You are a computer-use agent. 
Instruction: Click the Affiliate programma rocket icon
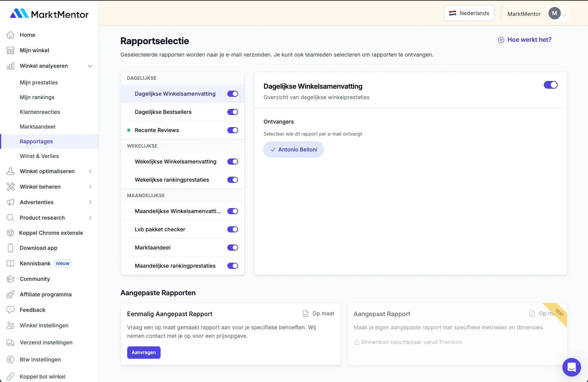coord(10,294)
